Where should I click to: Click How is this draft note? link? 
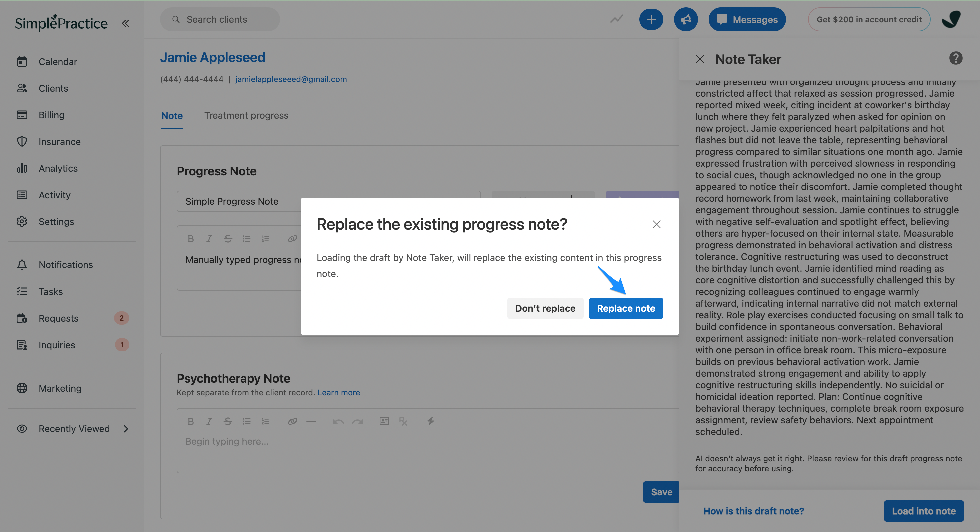pos(753,511)
